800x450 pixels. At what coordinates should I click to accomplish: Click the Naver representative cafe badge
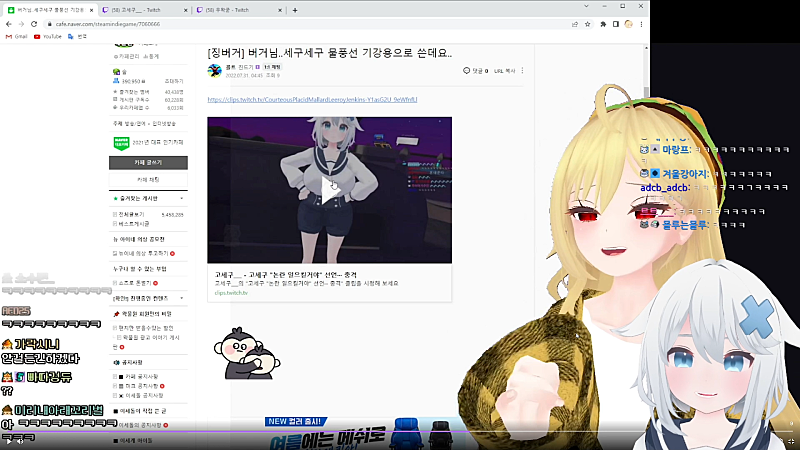121,143
